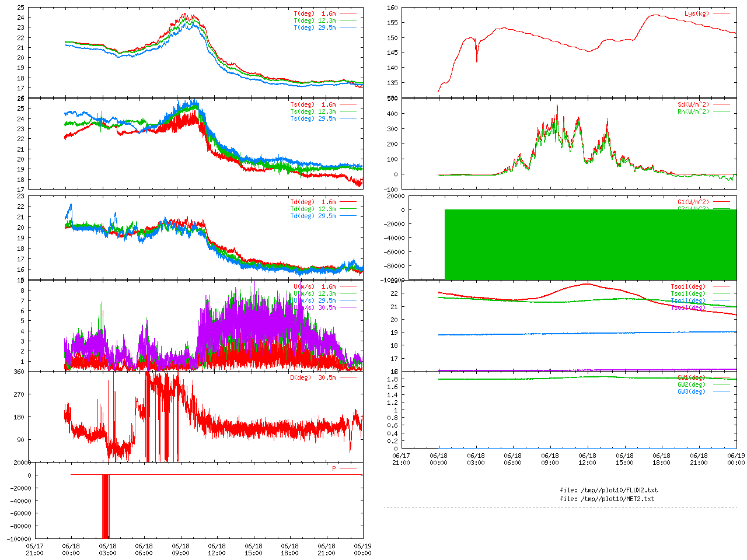
Task: Pick the "Td(deg) 29.5m" legend label
Action: [313, 216]
